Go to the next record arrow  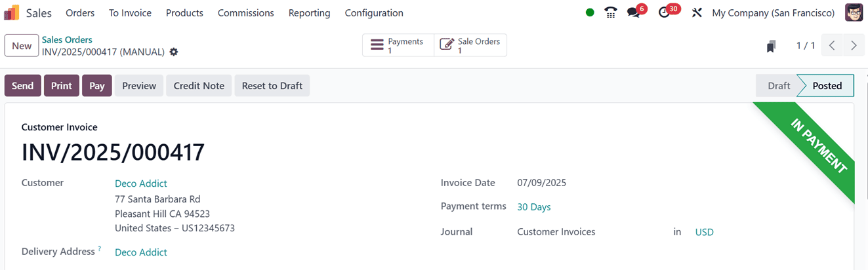click(854, 45)
